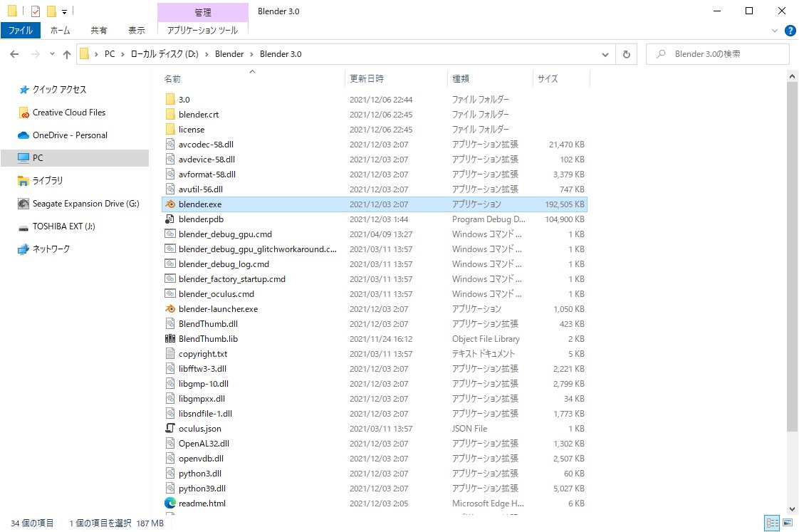Switch to details view layout icon

coord(773,523)
